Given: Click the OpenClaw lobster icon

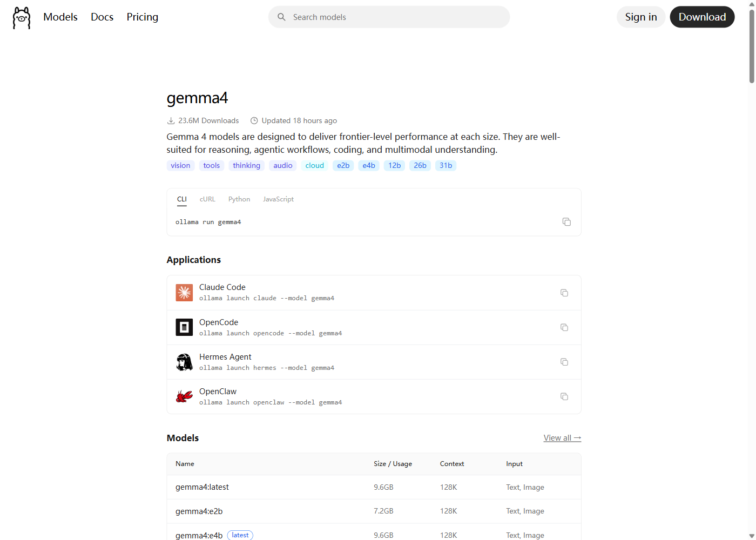Looking at the screenshot, I should point(184,396).
